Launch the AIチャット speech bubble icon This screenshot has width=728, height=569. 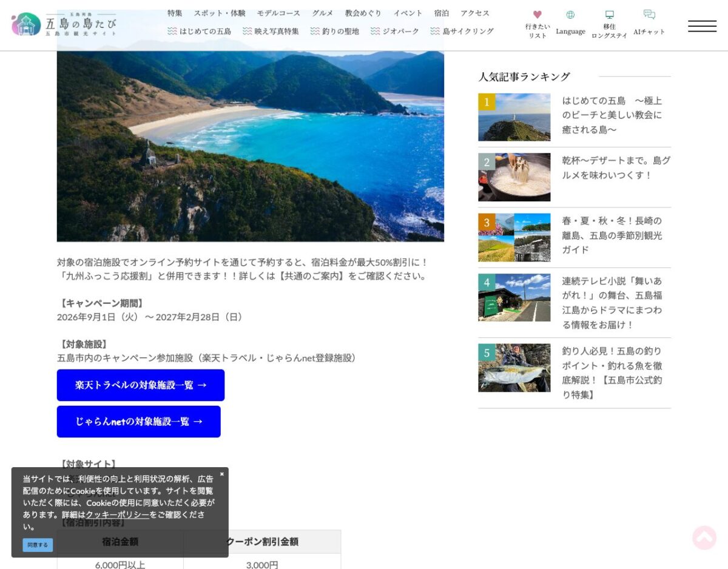pyautogui.click(x=649, y=23)
